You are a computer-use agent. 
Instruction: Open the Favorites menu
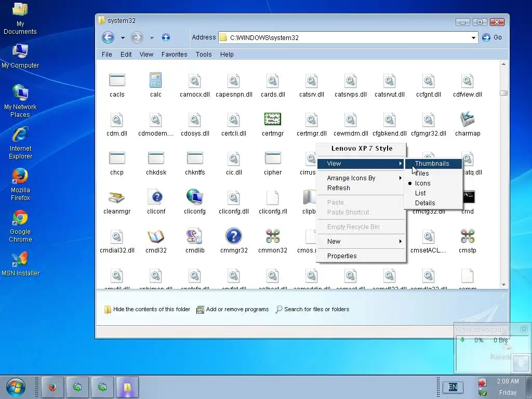[175, 54]
